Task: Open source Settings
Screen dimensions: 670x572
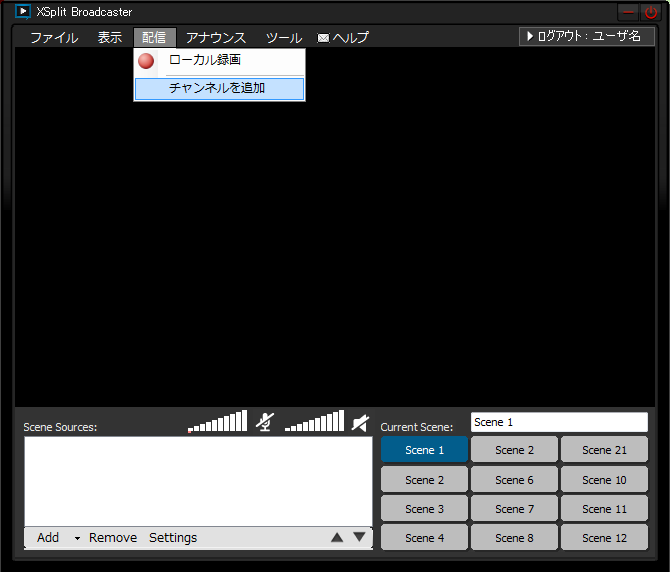Action: pyautogui.click(x=173, y=537)
